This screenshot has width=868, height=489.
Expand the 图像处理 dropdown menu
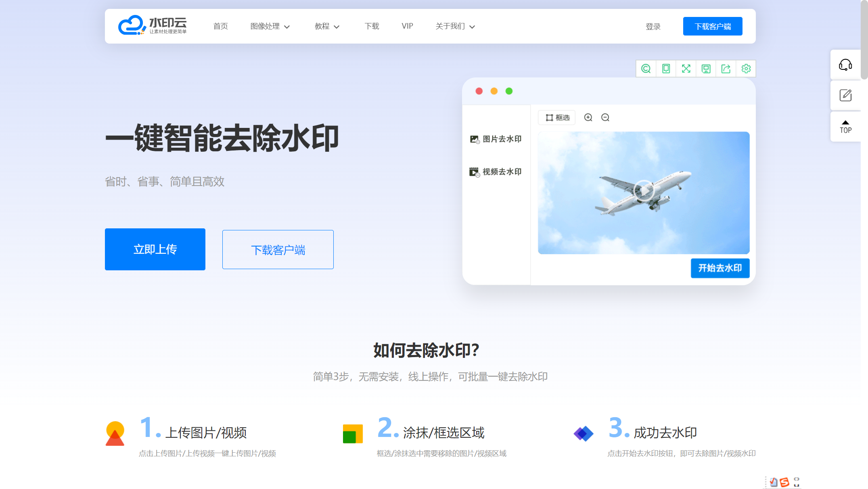[270, 26]
